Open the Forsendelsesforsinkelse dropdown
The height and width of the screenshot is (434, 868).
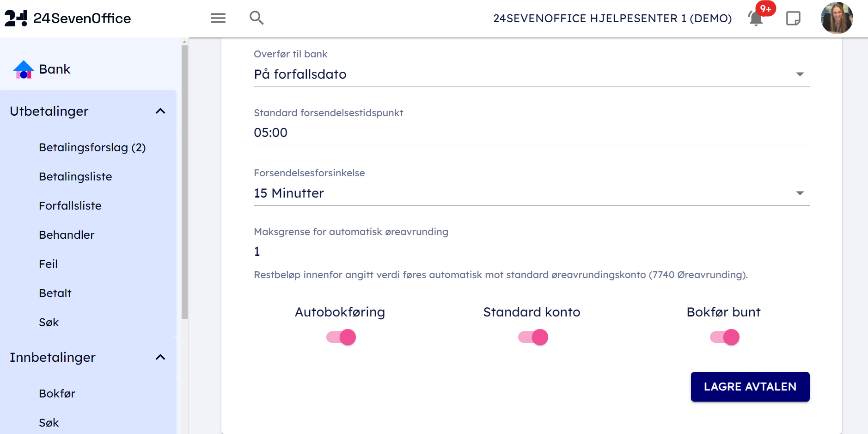tap(532, 193)
